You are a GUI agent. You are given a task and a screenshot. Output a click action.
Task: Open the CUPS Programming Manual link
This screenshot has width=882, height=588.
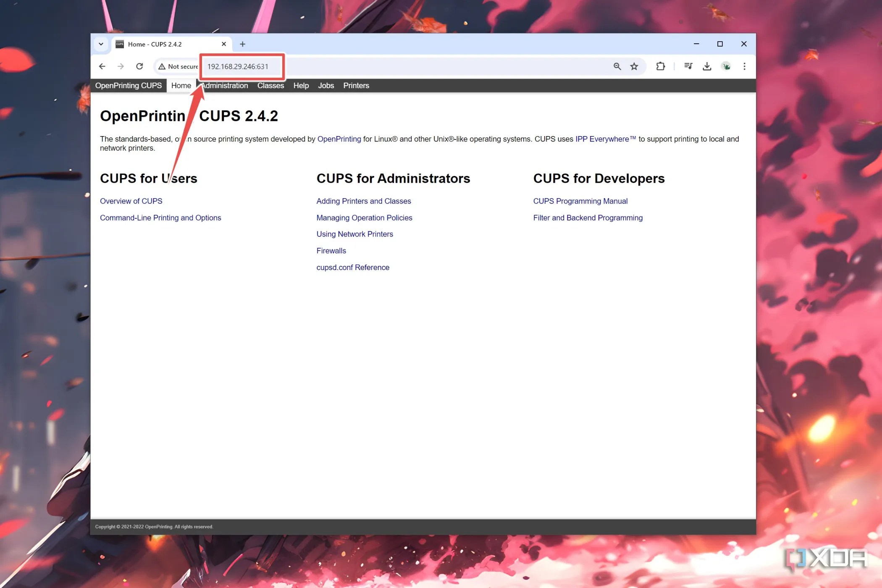point(580,201)
